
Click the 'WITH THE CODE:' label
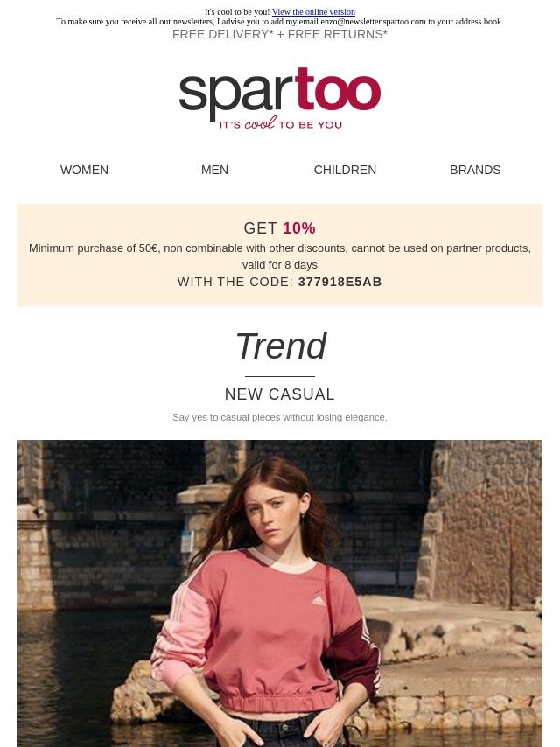235,282
